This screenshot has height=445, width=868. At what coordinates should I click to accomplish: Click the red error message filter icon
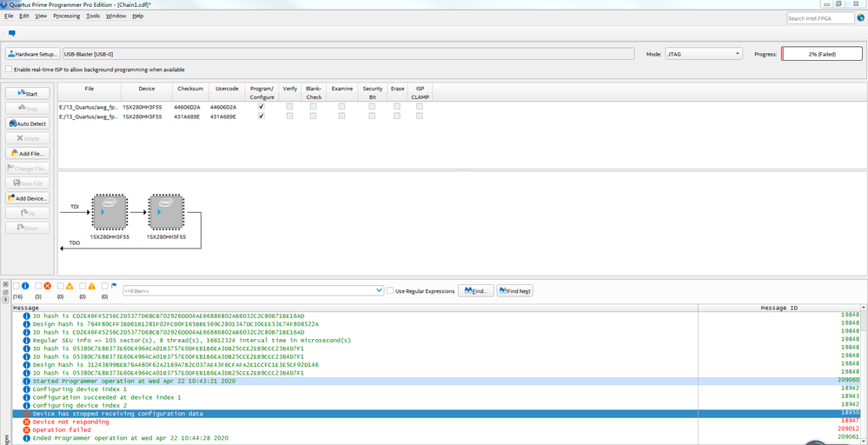coord(49,286)
